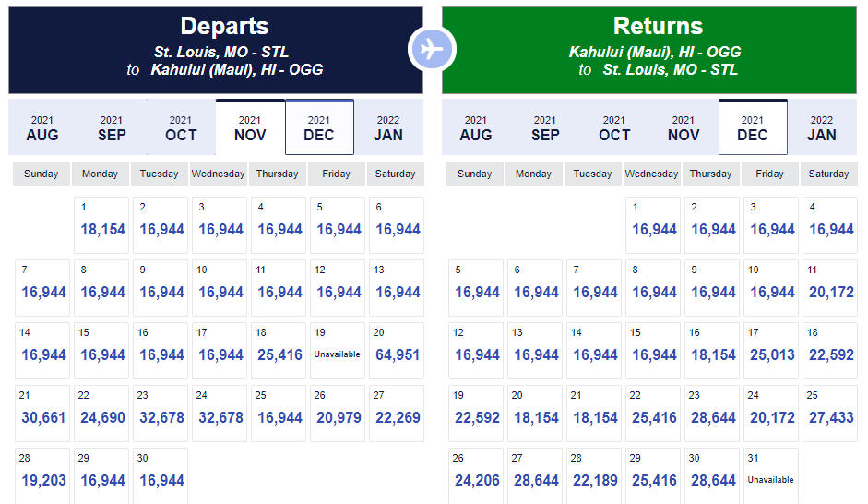Select November 28 departure priced 19,203
Screen dimensions: 868x504
[x=42, y=475]
